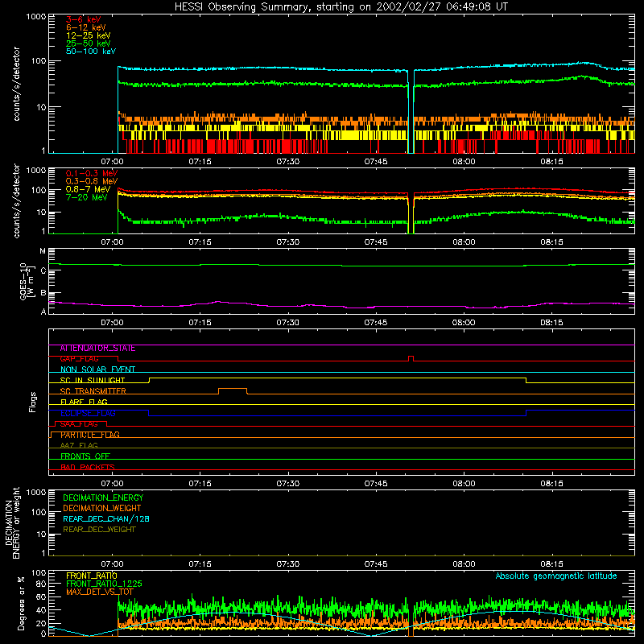Viewport: 644px width, 644px height.
Task: Click the REAR_DEC_WEIGHT legend label
Action: coord(99,530)
